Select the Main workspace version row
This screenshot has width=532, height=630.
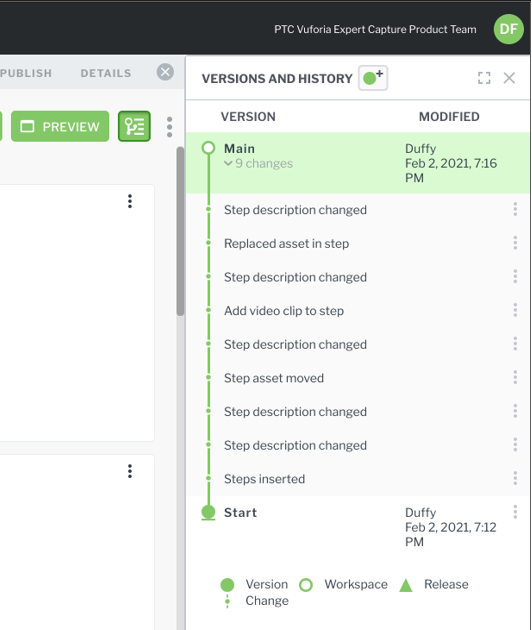358,163
